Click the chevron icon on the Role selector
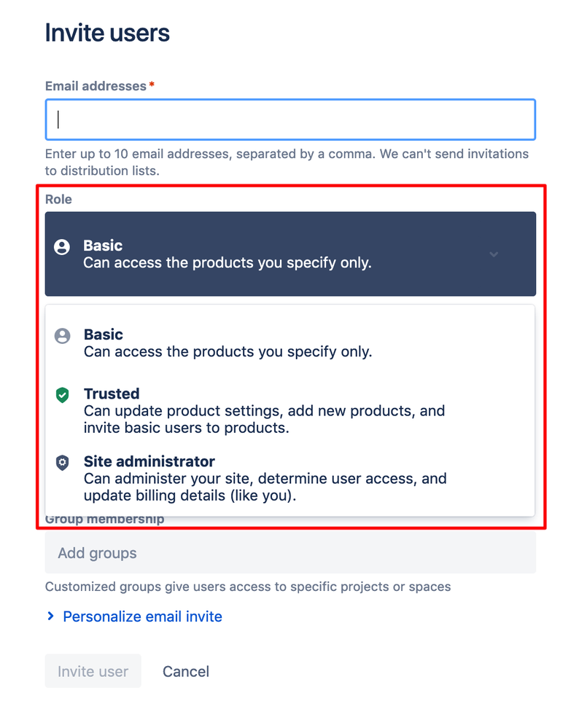 [494, 254]
